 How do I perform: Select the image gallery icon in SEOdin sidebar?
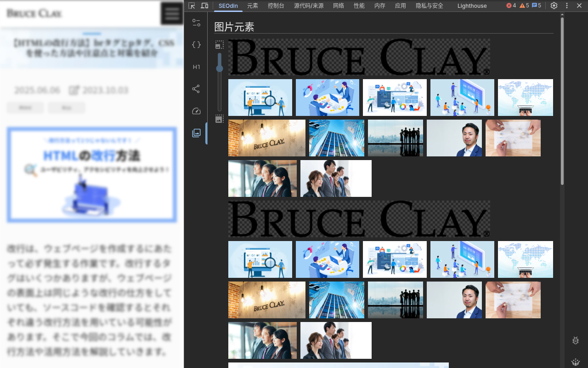coord(197,133)
